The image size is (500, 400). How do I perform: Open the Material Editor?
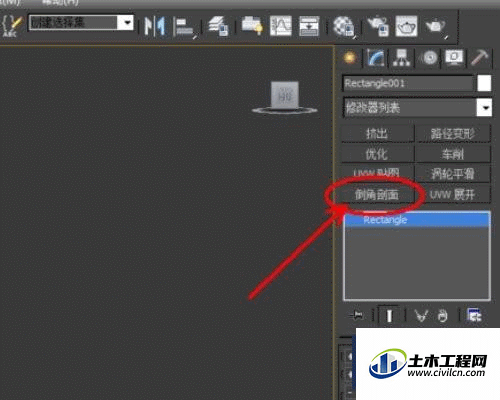[x=344, y=27]
